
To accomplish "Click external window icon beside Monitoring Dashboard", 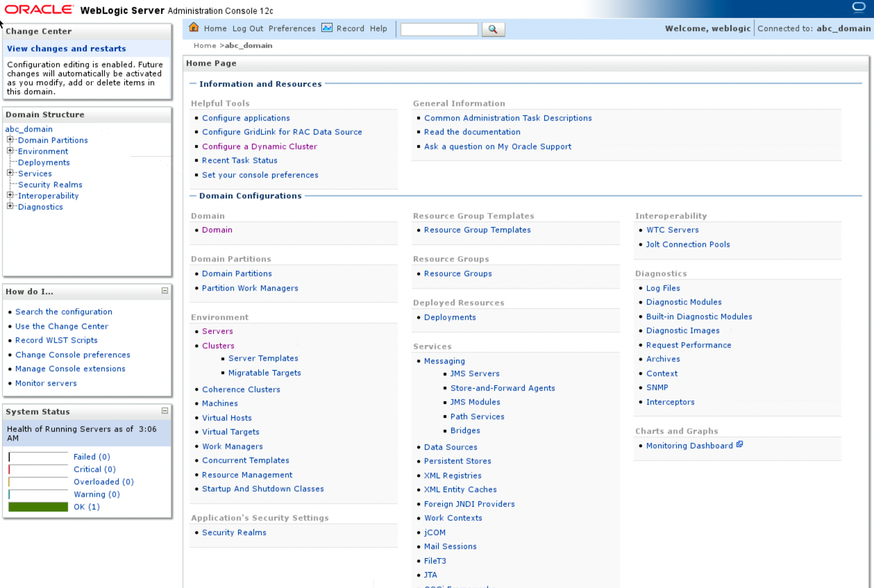I will [740, 445].
